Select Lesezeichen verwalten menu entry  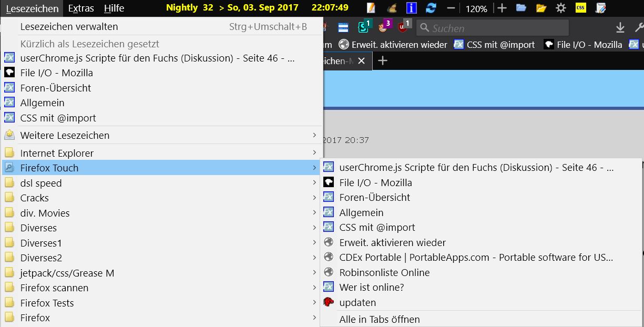(x=69, y=26)
